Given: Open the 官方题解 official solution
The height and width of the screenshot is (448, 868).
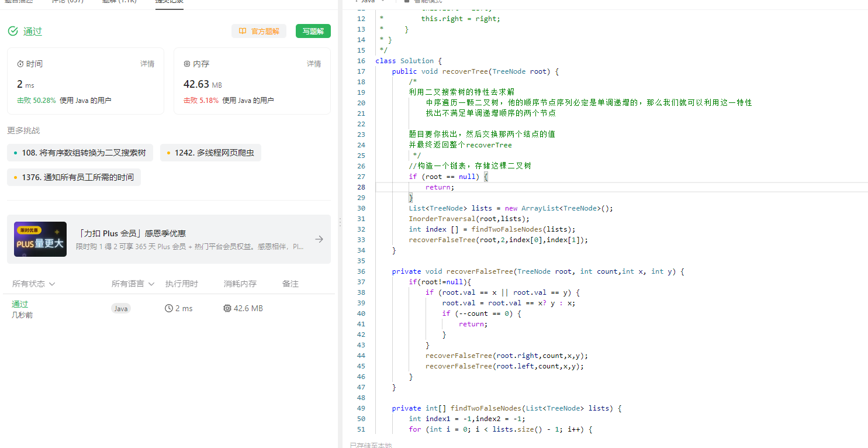Looking at the screenshot, I should coord(259,31).
